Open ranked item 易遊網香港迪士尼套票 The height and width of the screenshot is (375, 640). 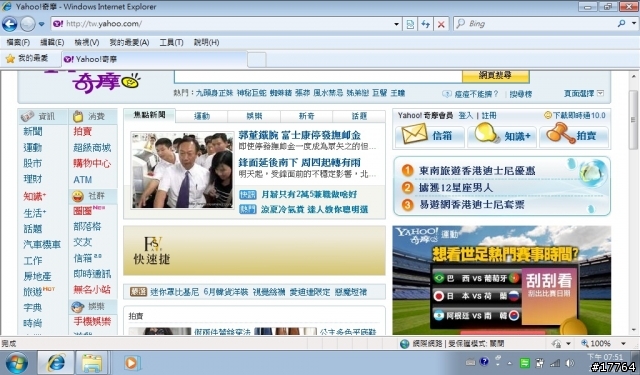471,204
